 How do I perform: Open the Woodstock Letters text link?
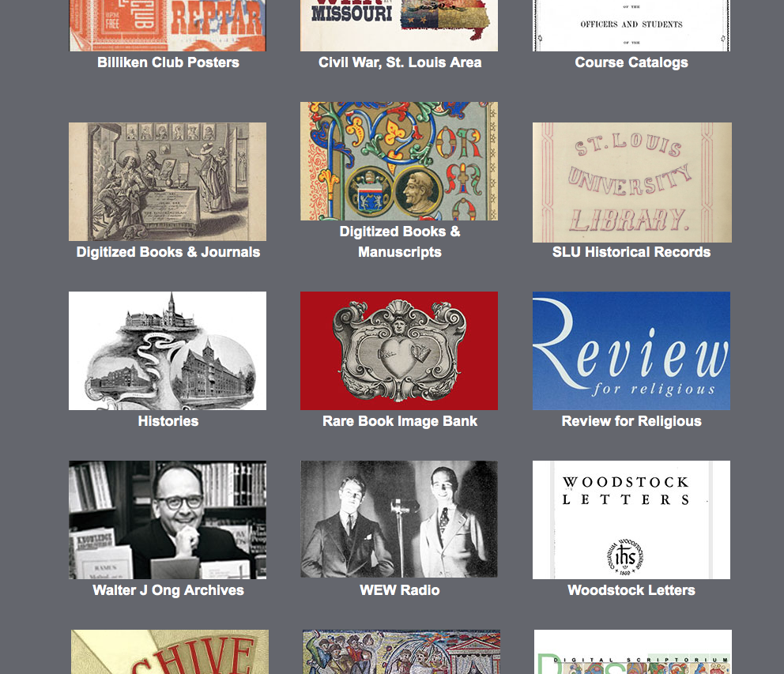pos(631,590)
